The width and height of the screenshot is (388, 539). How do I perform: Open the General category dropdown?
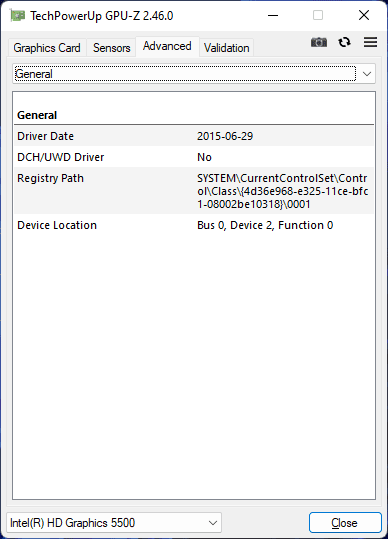(x=194, y=74)
